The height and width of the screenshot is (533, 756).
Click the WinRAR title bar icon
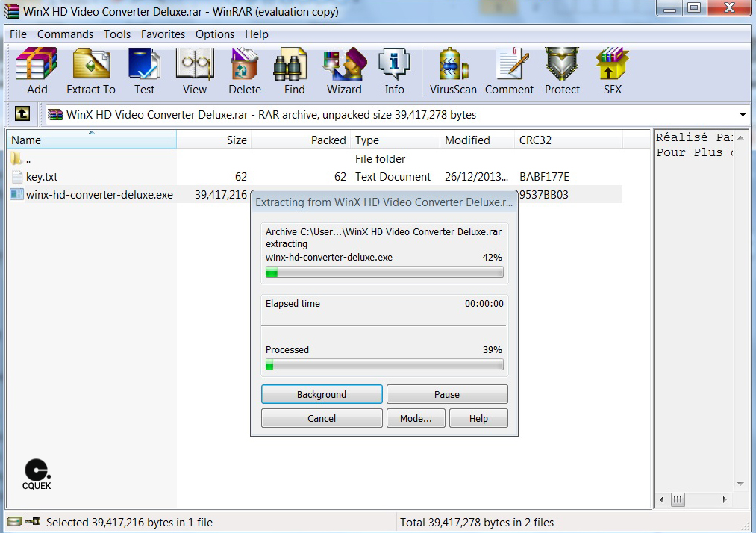12,11
